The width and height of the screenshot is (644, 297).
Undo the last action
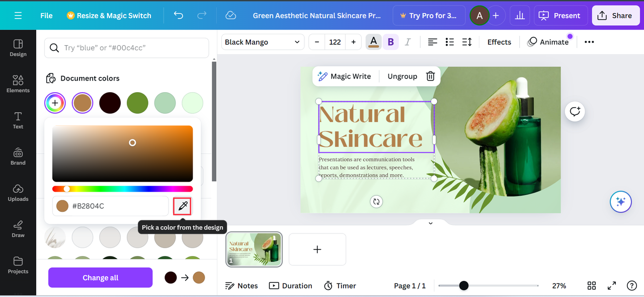point(179,16)
